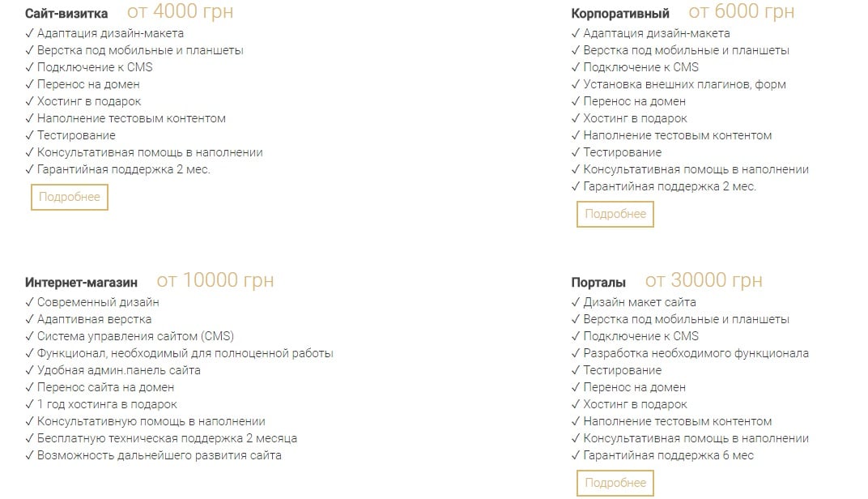Click checkmark next to Удобная админ.панель сайта

point(30,370)
